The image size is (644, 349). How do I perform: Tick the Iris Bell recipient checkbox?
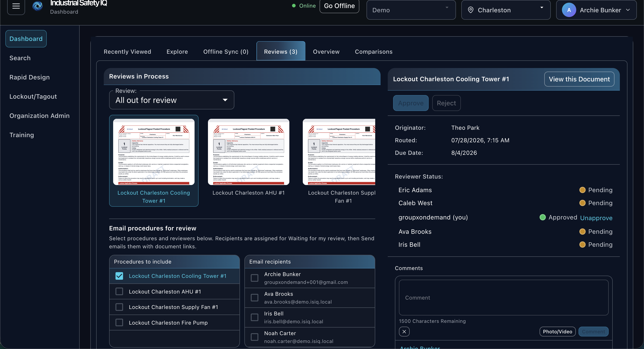(x=254, y=317)
